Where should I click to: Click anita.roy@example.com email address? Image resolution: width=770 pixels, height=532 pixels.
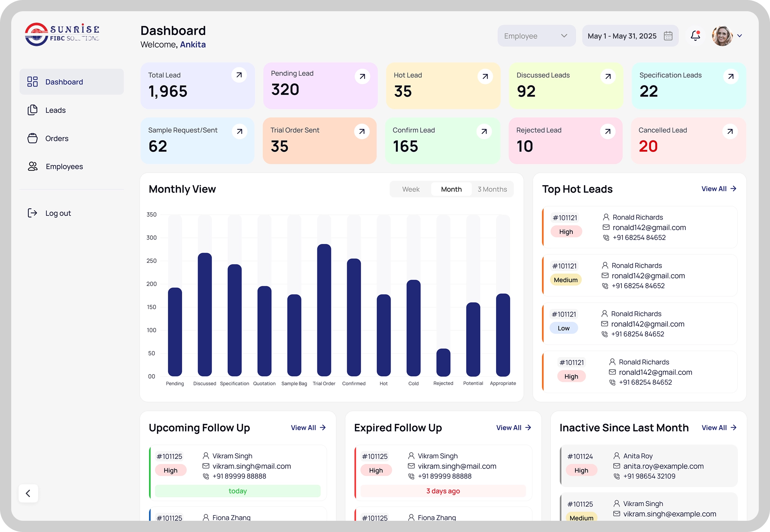point(663,466)
